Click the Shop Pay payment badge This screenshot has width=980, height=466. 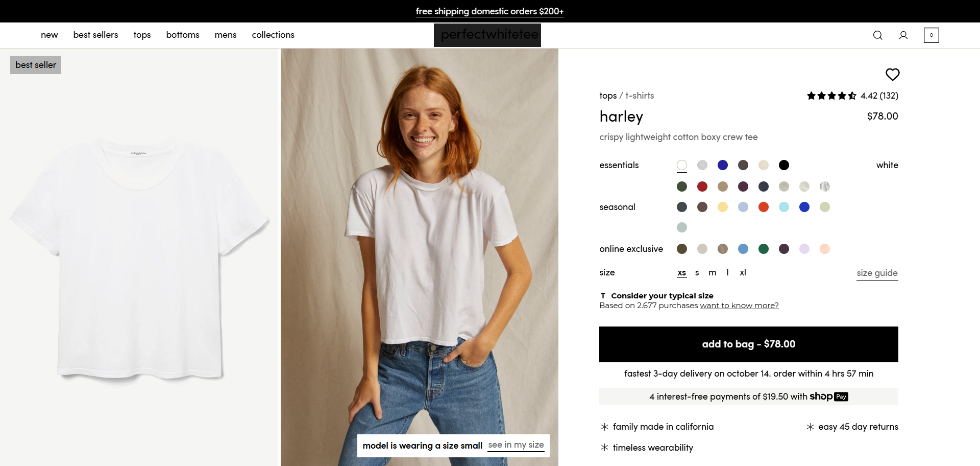tap(827, 397)
